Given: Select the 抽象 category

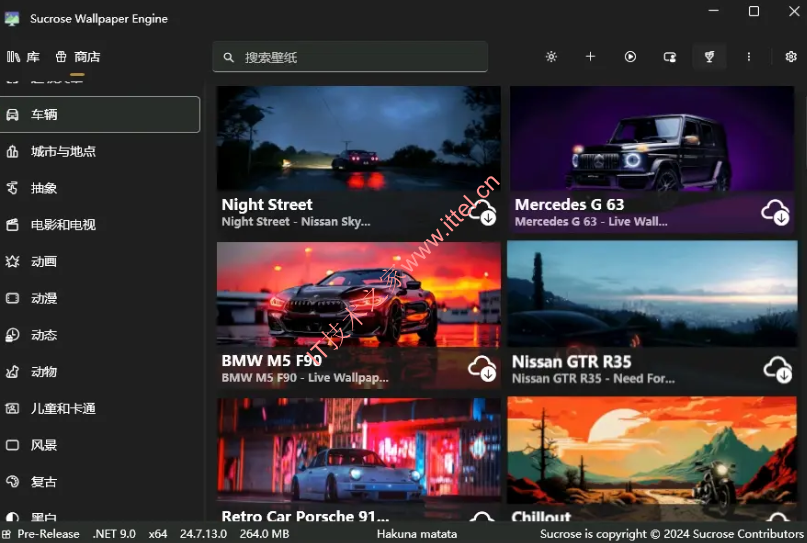Looking at the screenshot, I should [x=100, y=188].
